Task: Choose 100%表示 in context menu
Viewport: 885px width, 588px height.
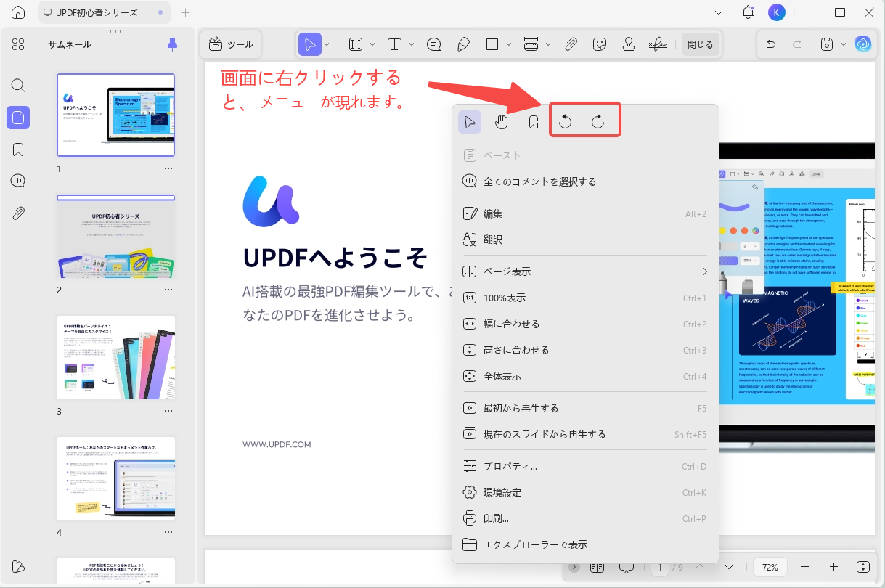Action: coord(585,298)
